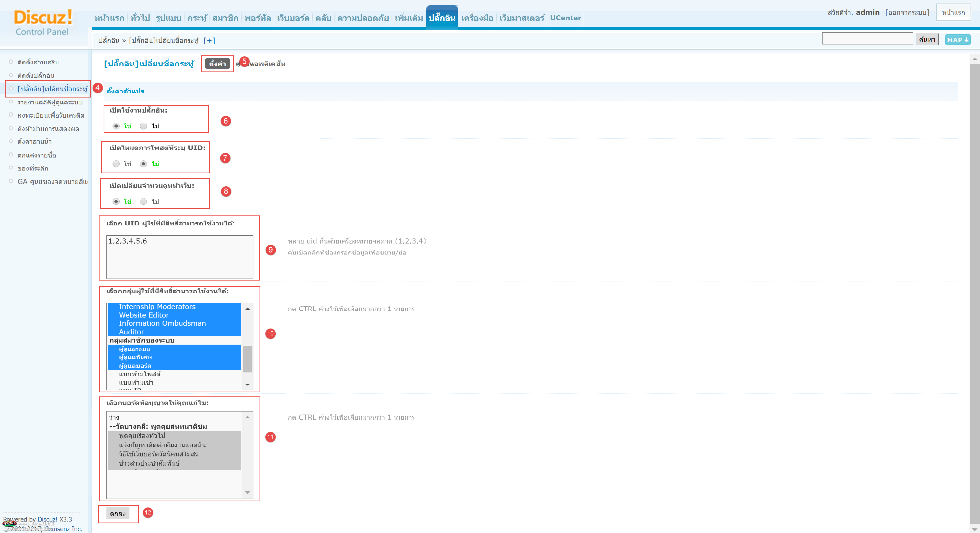
Task: Select 'ใช่' for เปิดโหมดการโพสต์ที่ระบุ UID
Action: click(x=116, y=164)
